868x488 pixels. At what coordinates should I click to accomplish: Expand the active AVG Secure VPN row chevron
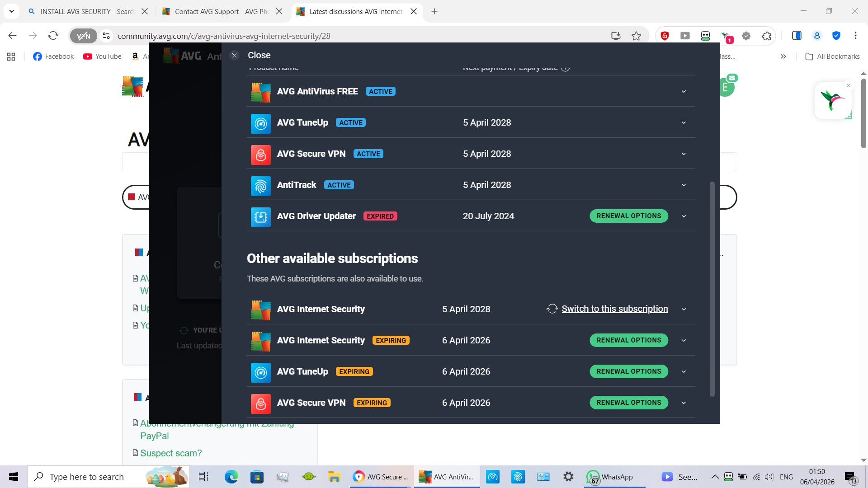(684, 154)
